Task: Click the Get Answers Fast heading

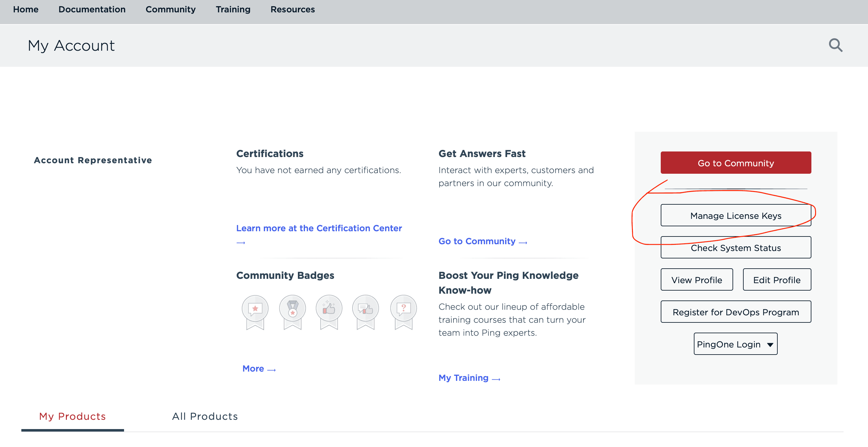Action: click(x=482, y=154)
